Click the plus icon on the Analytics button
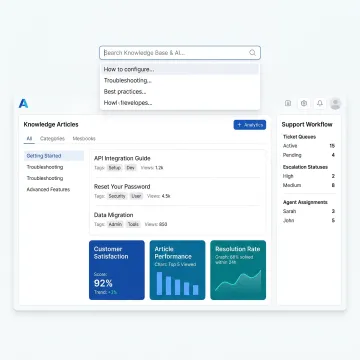360x360 pixels. 239,125
